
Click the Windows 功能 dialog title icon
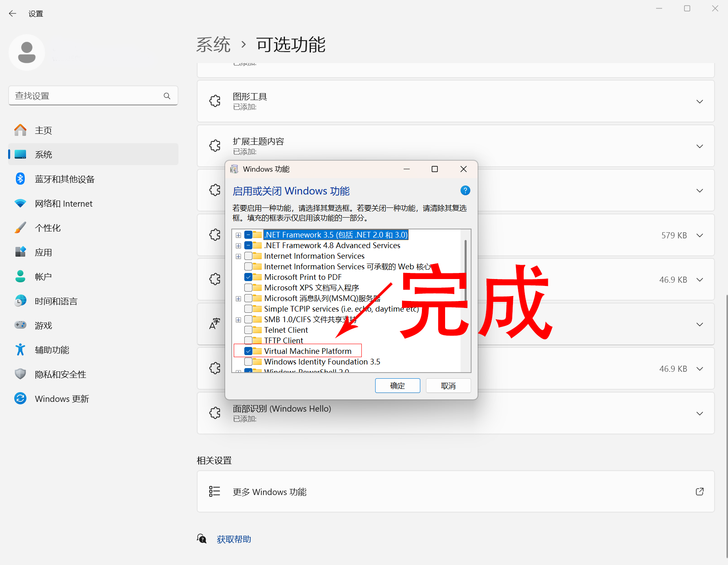coord(235,169)
